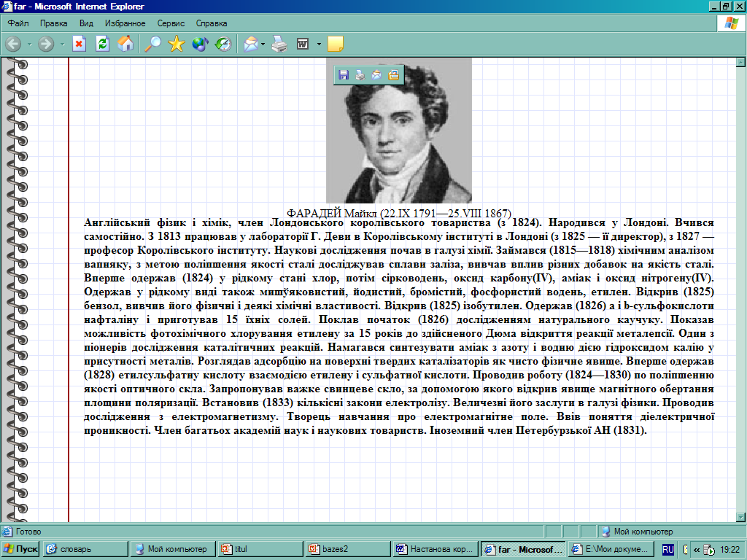
Task: Print the page with printer icon
Action: (279, 44)
